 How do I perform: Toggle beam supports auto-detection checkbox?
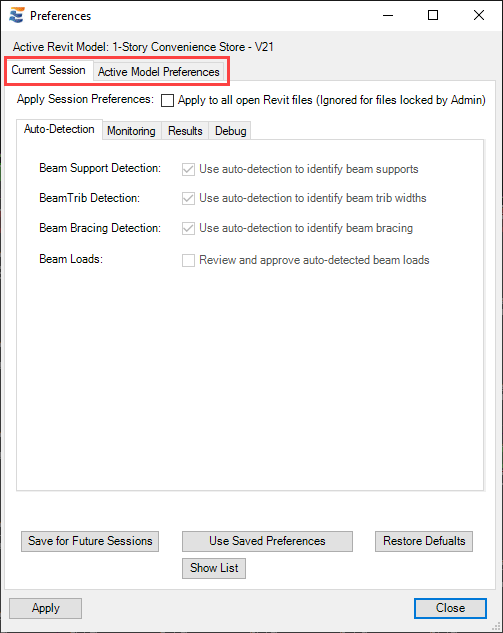[x=188, y=169]
